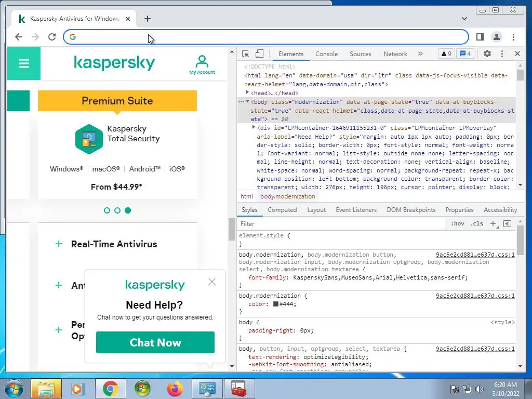Toggle the DevTools device toolbar icon
This screenshot has height=399, width=532.
point(259,54)
